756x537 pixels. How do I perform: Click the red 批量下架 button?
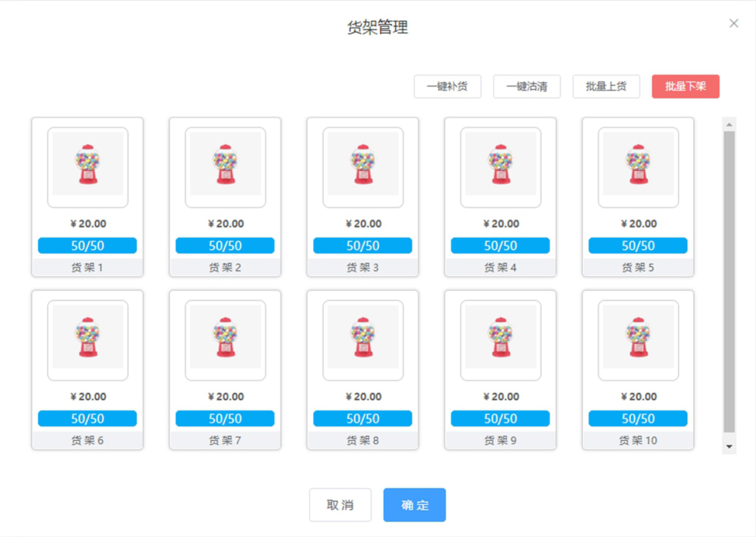tap(685, 86)
